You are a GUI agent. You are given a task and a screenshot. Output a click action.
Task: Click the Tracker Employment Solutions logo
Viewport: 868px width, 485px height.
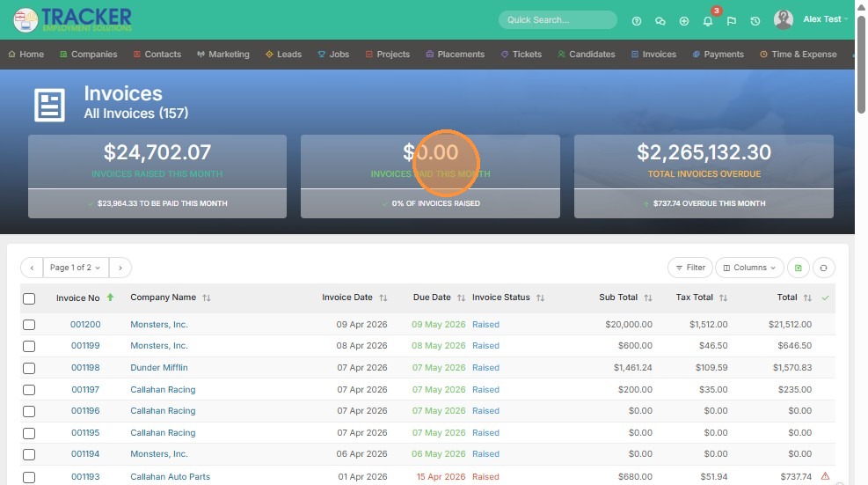click(73, 20)
